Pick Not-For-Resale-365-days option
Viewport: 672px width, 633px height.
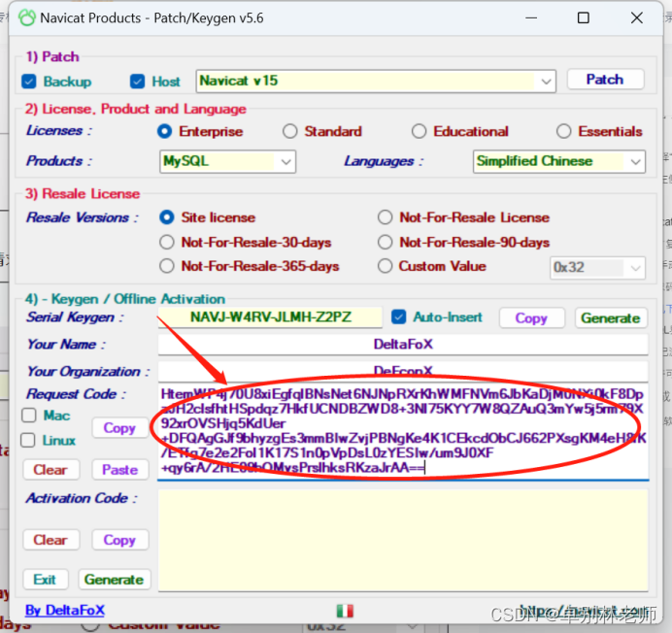tap(167, 266)
